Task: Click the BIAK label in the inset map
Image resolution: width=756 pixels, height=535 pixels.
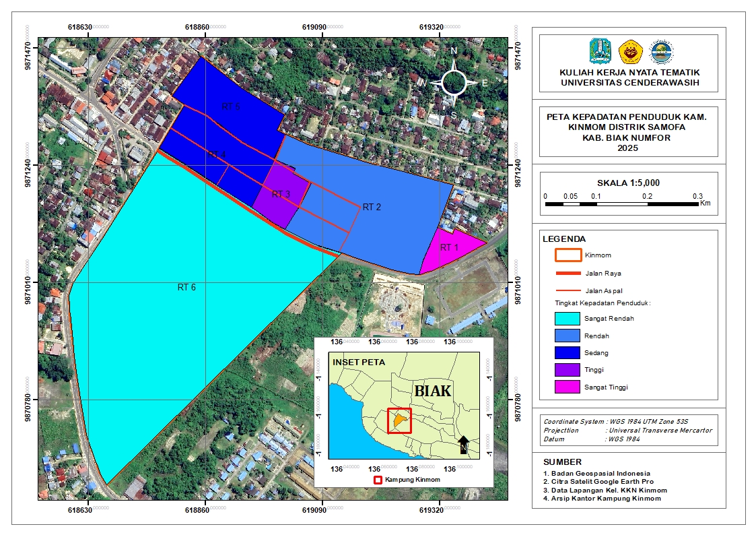Action: [433, 391]
